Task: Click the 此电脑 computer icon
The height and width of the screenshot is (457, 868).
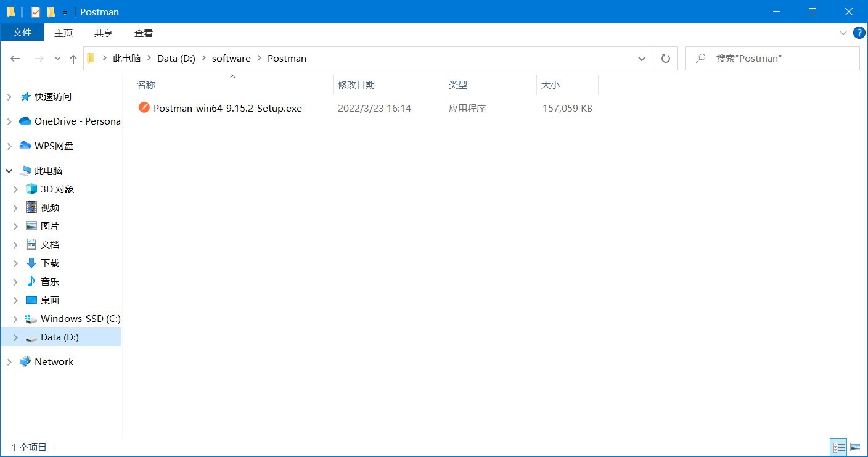Action: [25, 171]
